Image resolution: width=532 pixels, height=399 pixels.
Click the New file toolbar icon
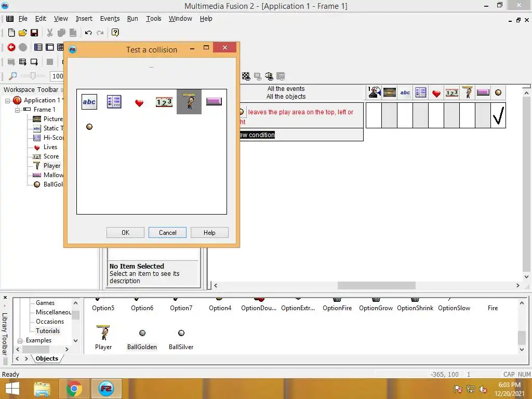click(11, 33)
